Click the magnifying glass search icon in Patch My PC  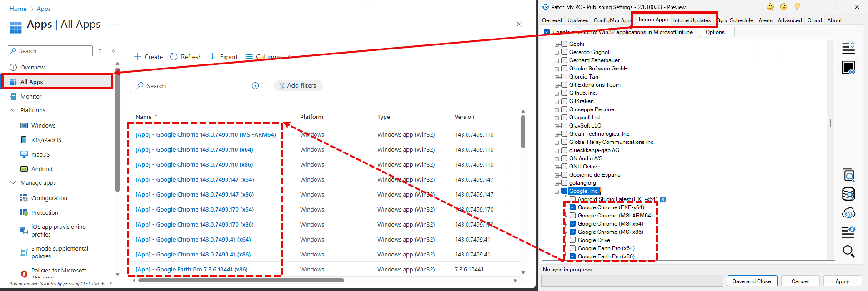[848, 251]
